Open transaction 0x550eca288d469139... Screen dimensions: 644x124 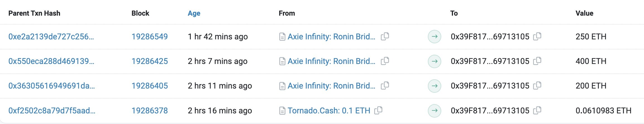pyautogui.click(x=51, y=61)
